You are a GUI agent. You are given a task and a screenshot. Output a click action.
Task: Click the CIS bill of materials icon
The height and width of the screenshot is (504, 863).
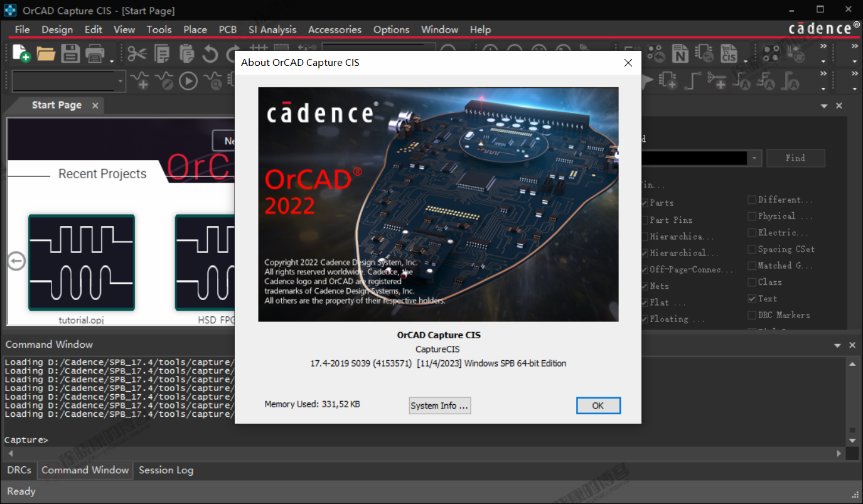[729, 53]
